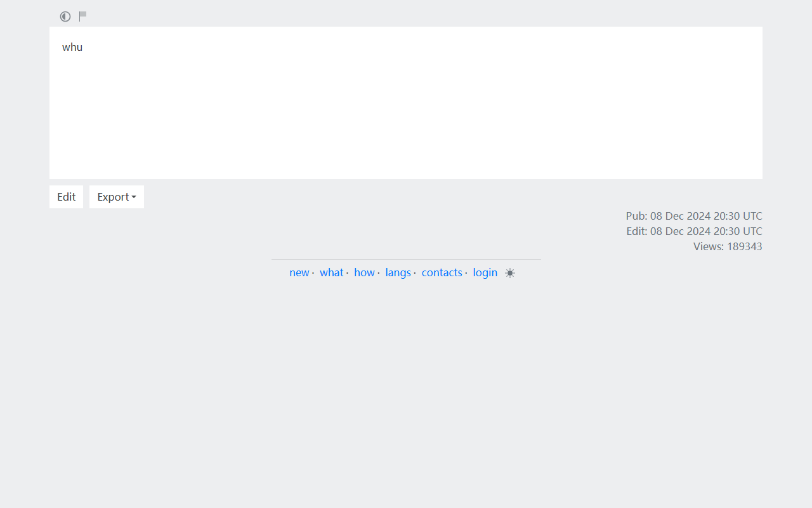812x508 pixels.
Task: Open the 'what' footer link
Action: 331,272
